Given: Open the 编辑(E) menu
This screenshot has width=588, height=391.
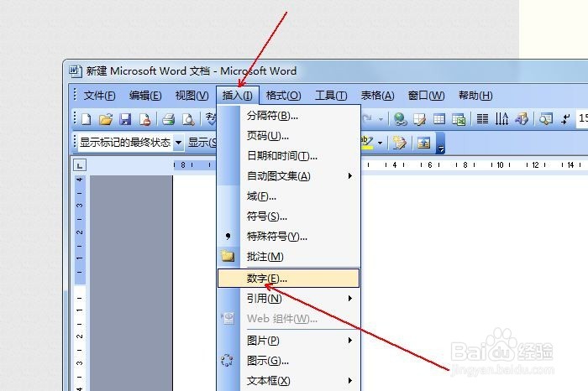Looking at the screenshot, I should point(145,96).
